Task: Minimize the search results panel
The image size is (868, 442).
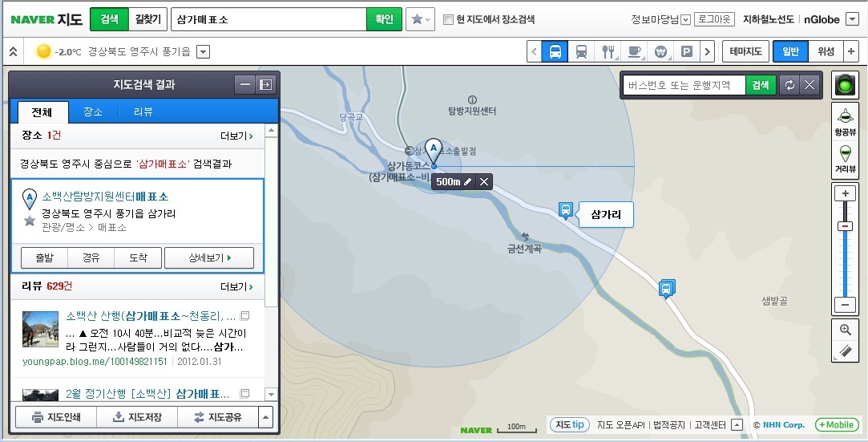Action: 245,85
